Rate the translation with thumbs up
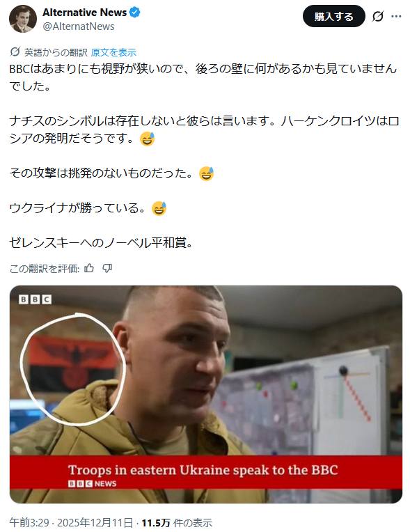 (x=89, y=268)
